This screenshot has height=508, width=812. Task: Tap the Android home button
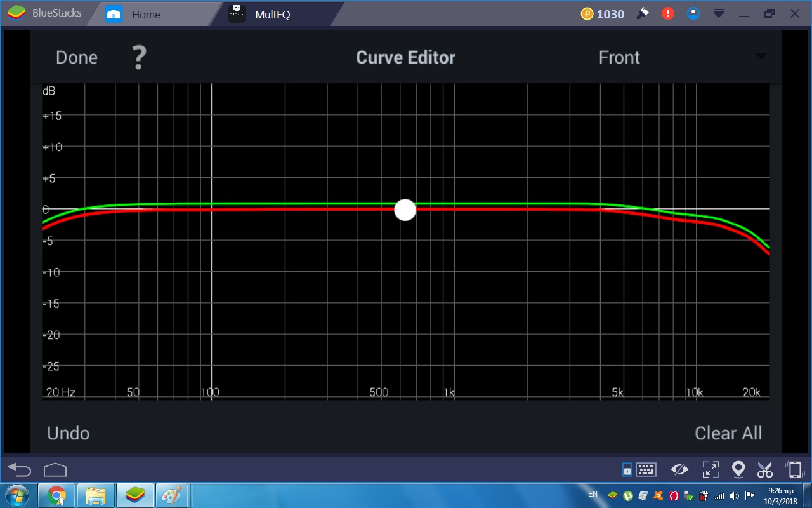click(x=55, y=470)
